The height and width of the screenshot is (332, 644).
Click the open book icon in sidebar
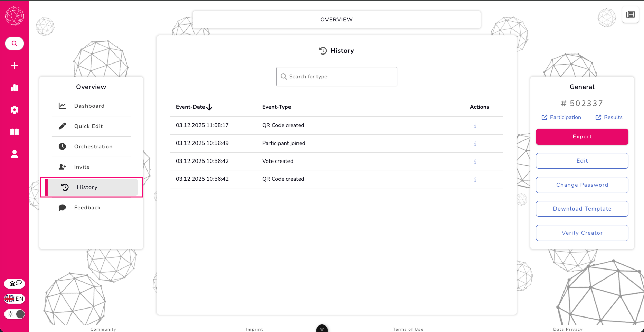click(x=15, y=132)
